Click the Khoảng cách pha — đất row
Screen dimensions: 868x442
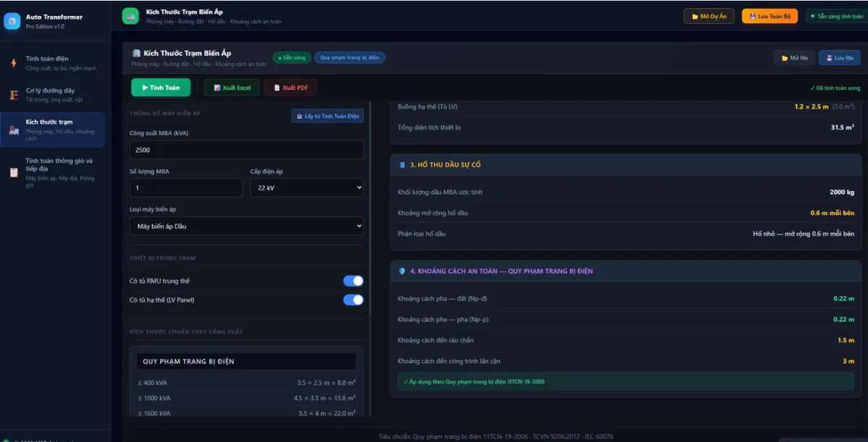tap(626, 298)
